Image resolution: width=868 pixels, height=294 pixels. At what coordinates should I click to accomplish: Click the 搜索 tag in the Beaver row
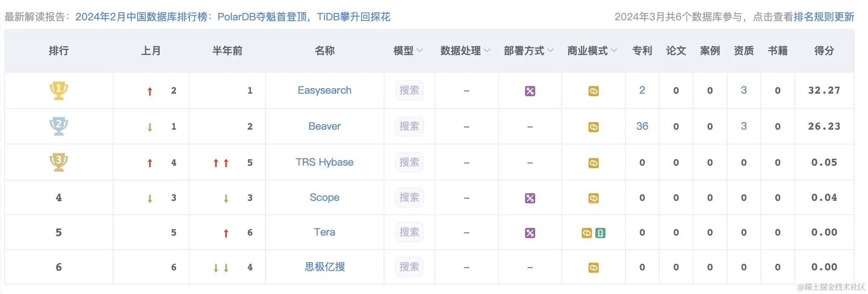[409, 126]
